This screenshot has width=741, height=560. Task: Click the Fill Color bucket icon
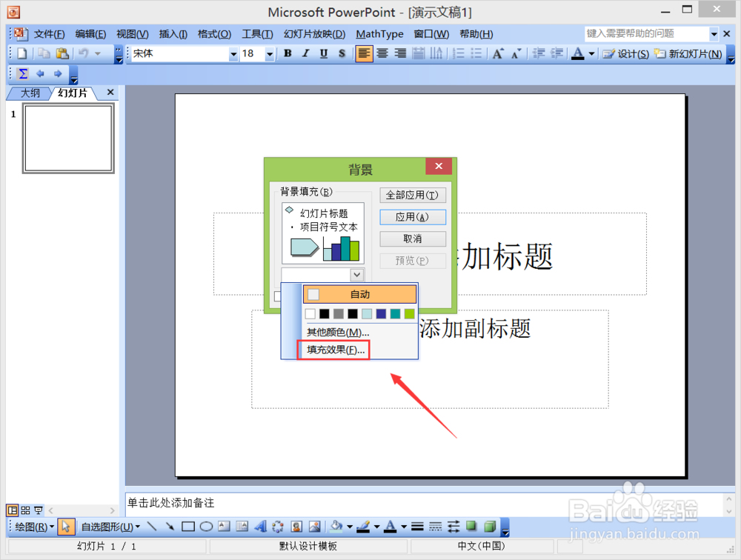pos(336,527)
